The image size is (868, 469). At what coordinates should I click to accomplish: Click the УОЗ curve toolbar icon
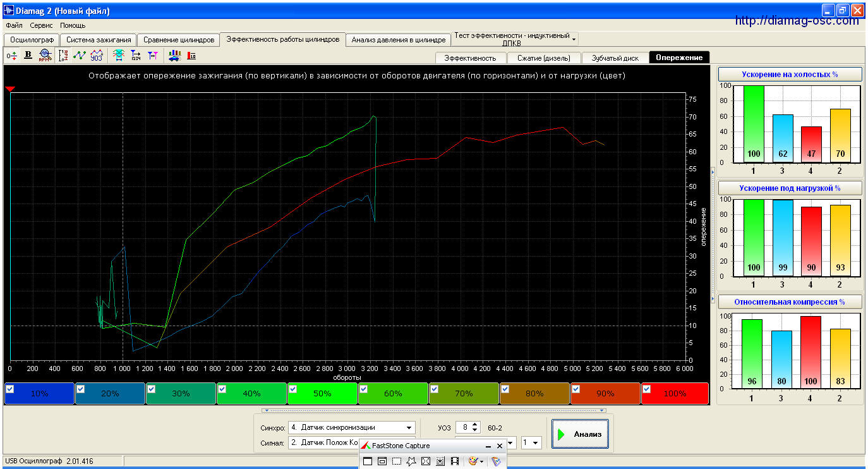tap(97, 56)
